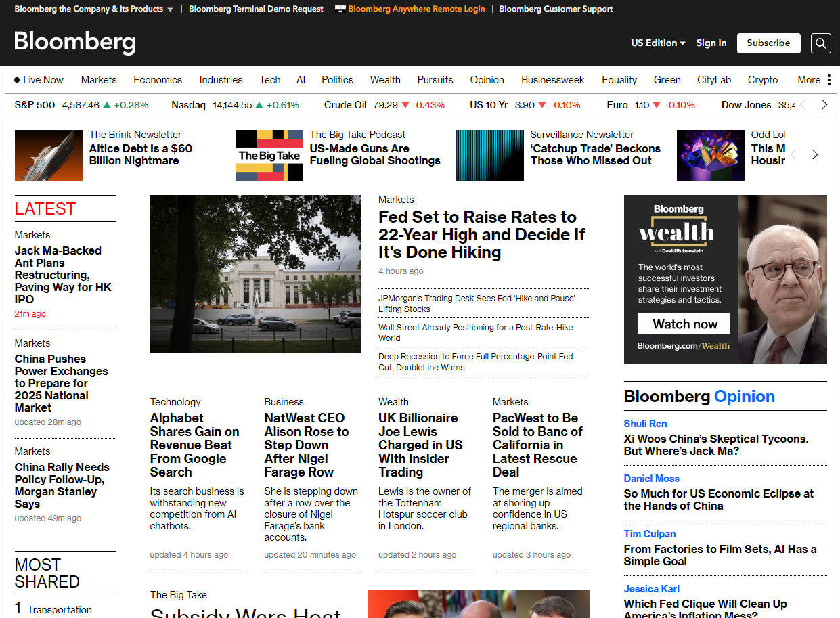
Task: Open Bloomberg Anywhere Remote Login link
Action: click(416, 9)
